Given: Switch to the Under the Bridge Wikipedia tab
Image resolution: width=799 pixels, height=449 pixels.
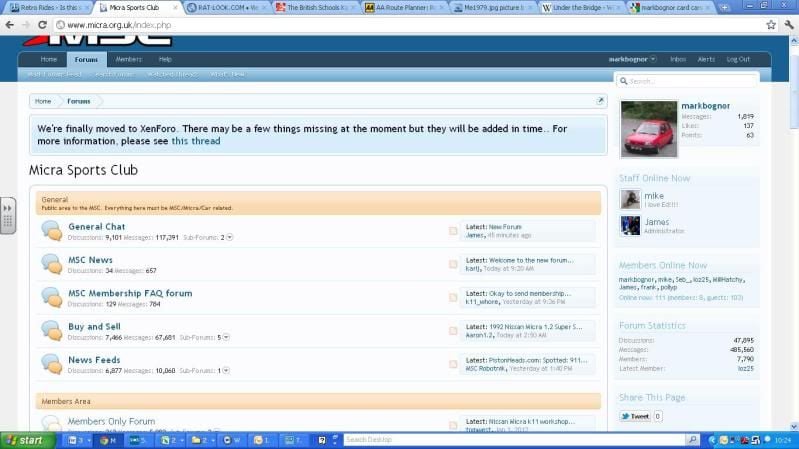Looking at the screenshot, I should (582, 8).
